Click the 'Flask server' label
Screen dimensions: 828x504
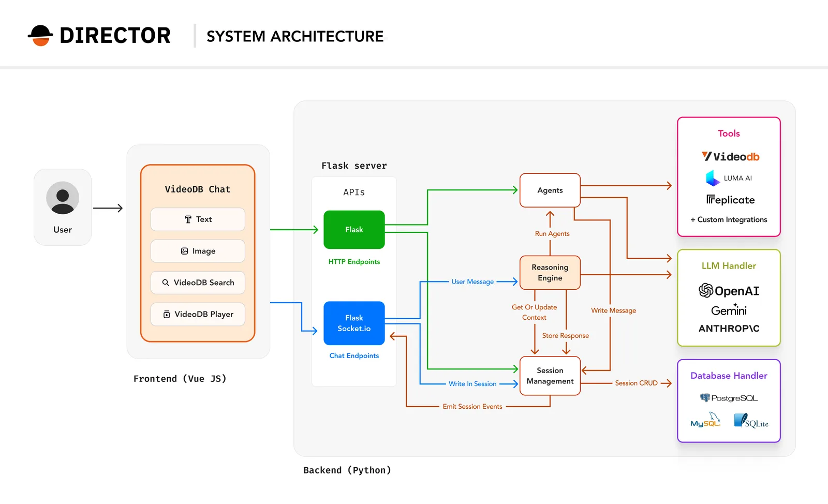tap(354, 166)
